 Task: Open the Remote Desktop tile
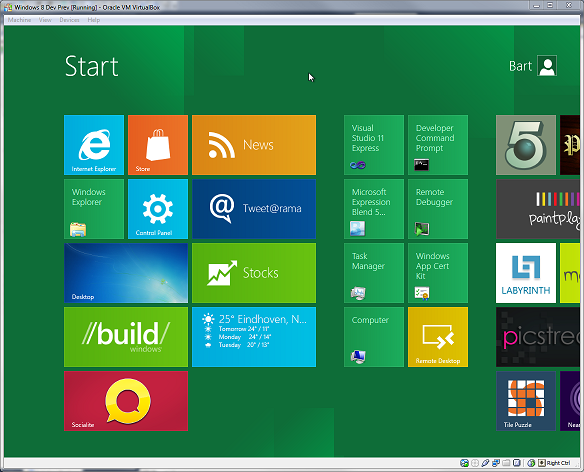[438, 337]
